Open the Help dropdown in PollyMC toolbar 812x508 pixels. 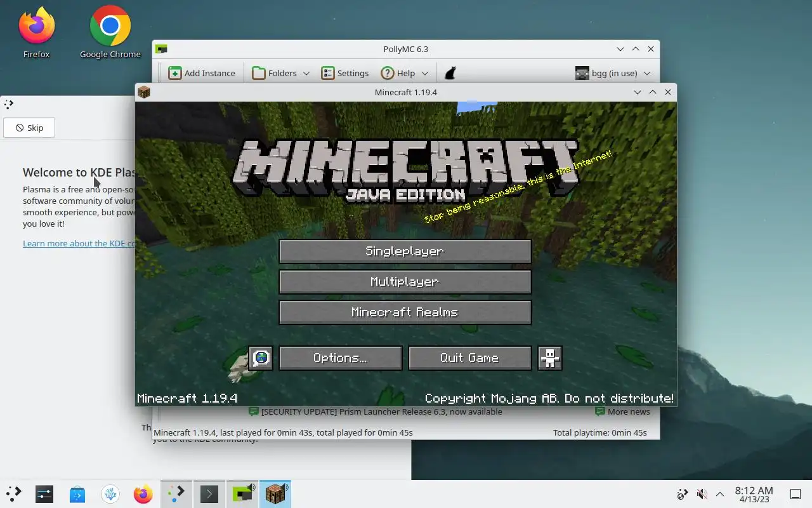click(x=405, y=73)
